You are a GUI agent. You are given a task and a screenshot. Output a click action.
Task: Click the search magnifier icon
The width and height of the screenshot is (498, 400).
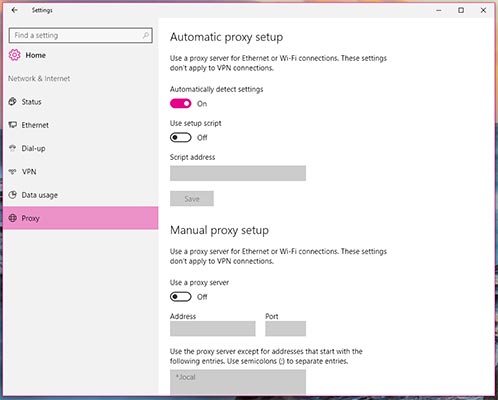146,35
